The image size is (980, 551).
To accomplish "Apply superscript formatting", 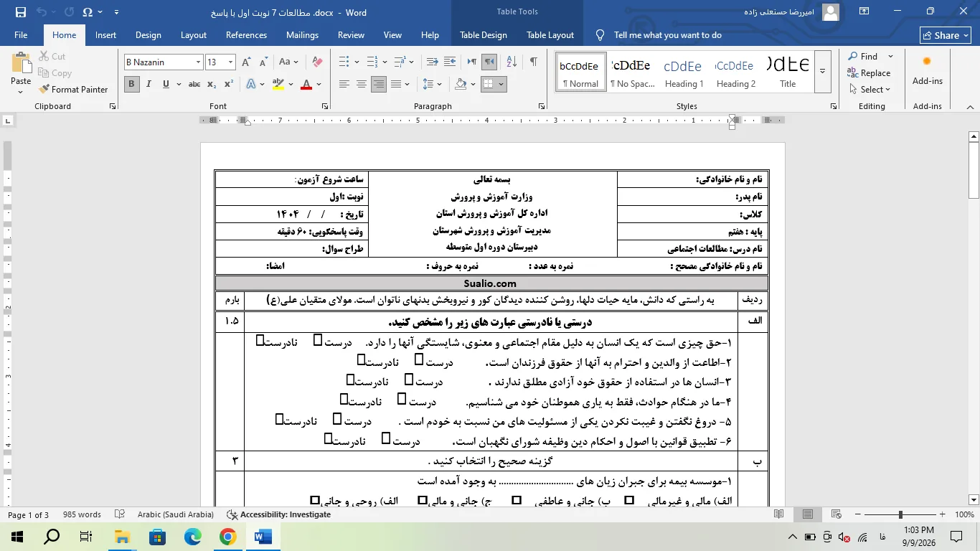I will point(228,84).
